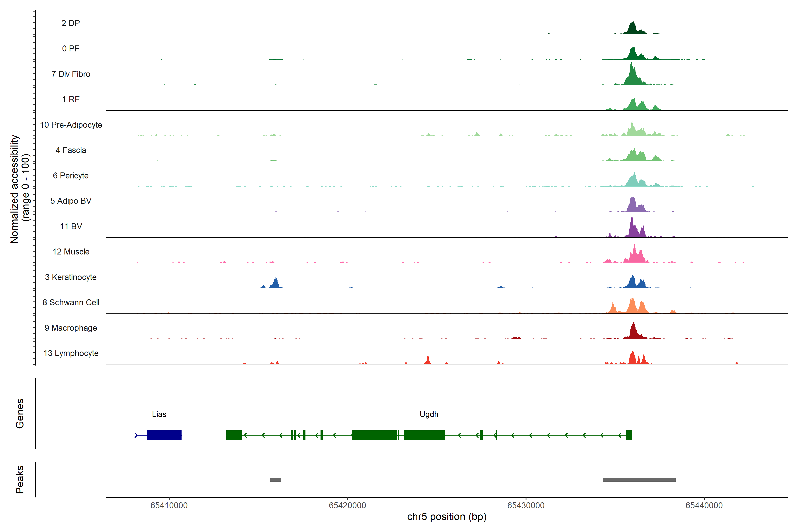Click the 12 Muscle track label
The height and width of the screenshot is (532, 798).
pyautogui.click(x=70, y=252)
